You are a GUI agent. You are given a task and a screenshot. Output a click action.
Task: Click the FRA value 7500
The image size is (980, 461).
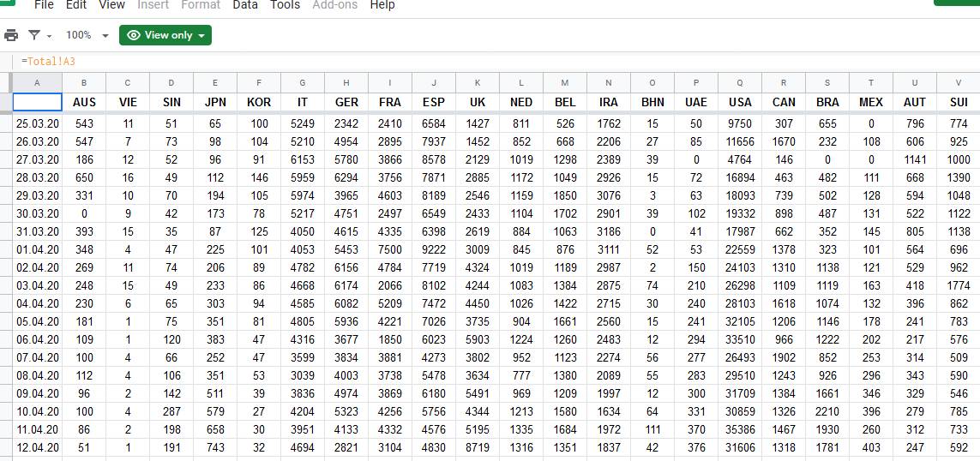[x=390, y=250]
